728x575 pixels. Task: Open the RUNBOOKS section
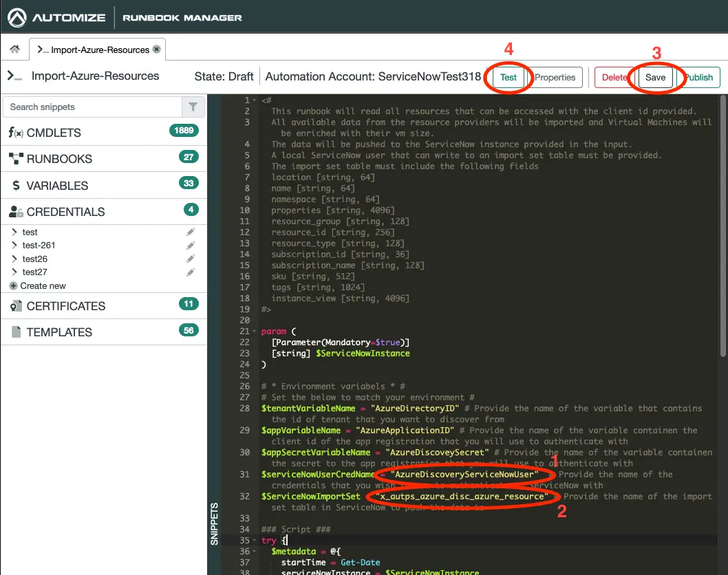click(103, 159)
